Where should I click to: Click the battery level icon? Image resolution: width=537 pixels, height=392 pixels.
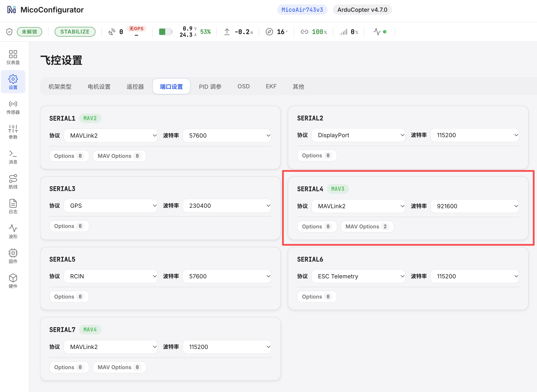click(165, 32)
